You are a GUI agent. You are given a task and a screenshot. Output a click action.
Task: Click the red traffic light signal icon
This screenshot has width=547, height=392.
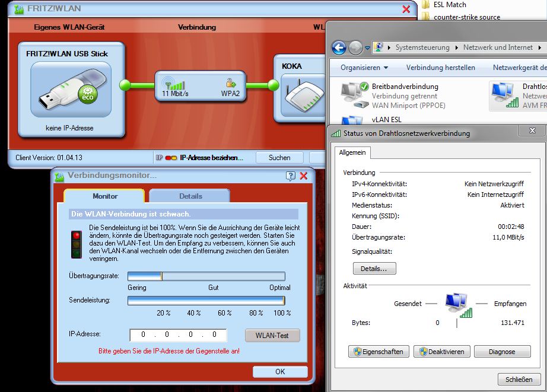click(x=77, y=244)
